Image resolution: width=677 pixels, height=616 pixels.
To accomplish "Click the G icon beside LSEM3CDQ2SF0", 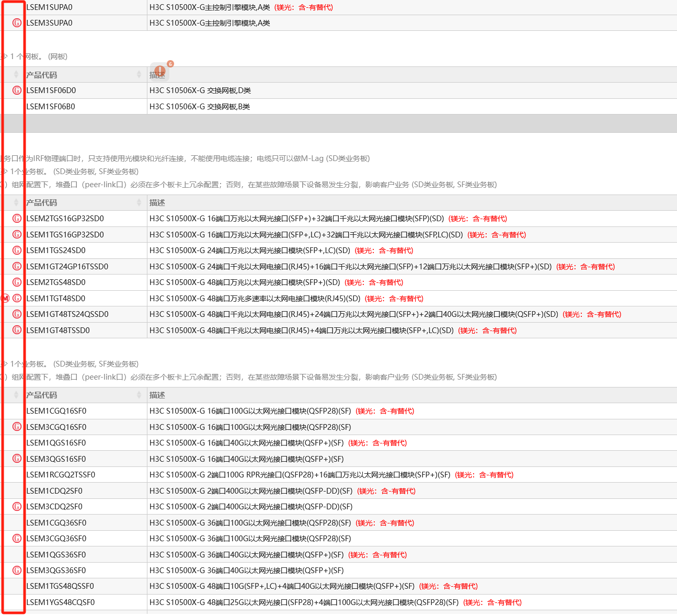I will (x=17, y=507).
